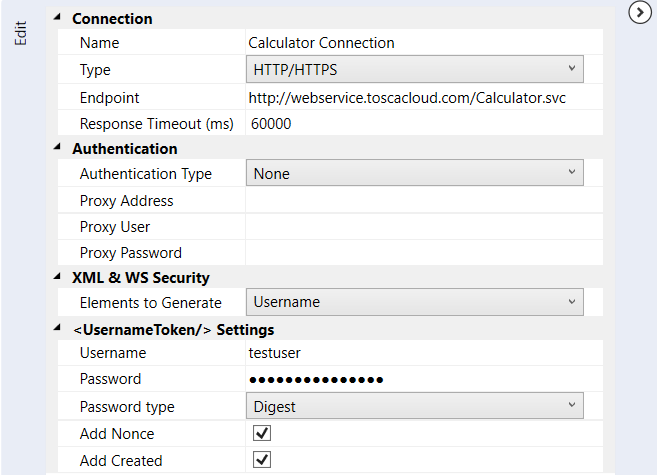Open the Elements to Generate dropdown

414,301
